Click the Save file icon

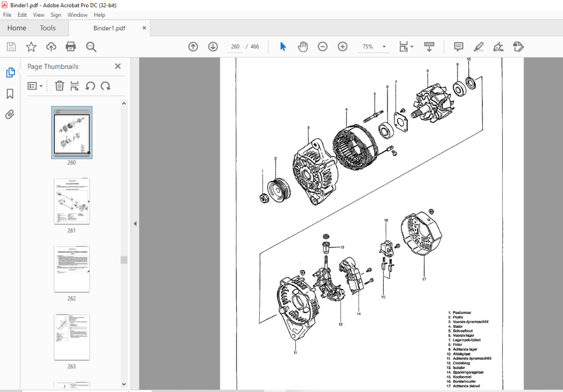11,47
